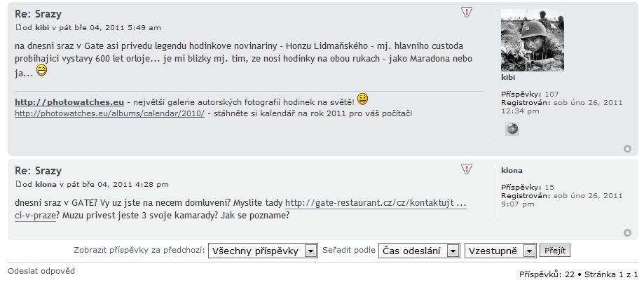Viewport: 644px width, 287px height.
Task: Open the 'Vzestupně' order dropdown
Action: click(x=500, y=251)
